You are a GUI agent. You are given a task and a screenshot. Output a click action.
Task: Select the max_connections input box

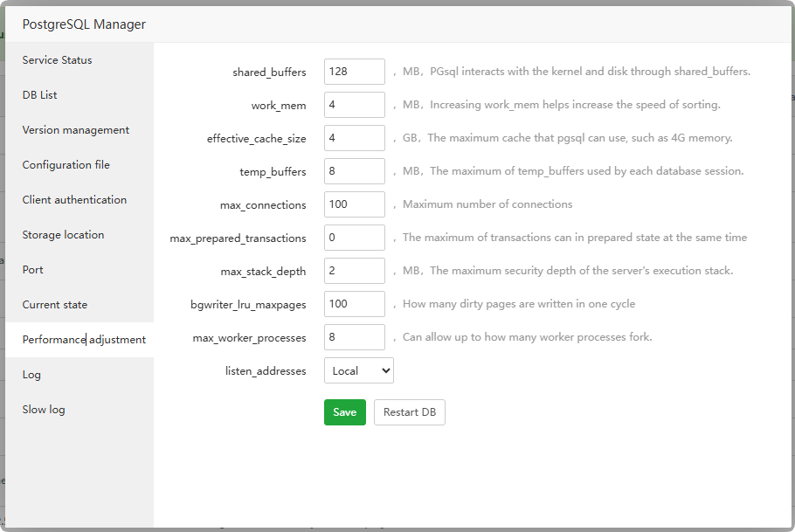click(354, 204)
